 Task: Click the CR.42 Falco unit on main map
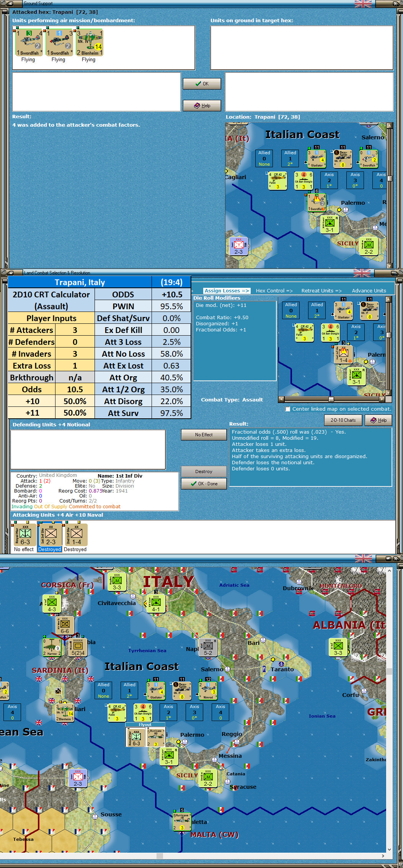pos(117,712)
